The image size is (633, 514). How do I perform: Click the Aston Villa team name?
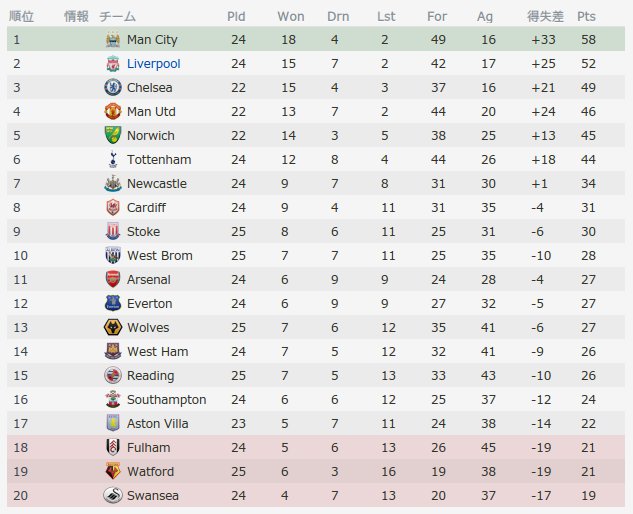click(x=157, y=424)
